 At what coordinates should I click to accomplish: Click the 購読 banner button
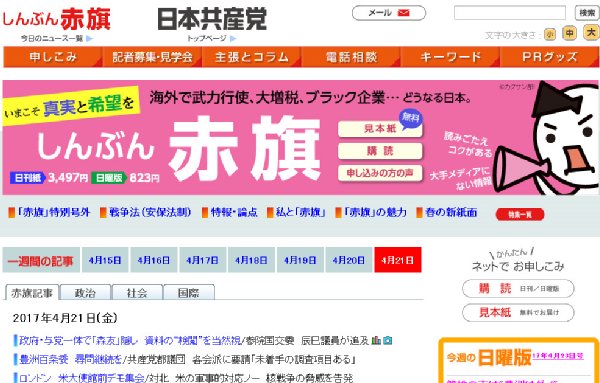pos(380,151)
